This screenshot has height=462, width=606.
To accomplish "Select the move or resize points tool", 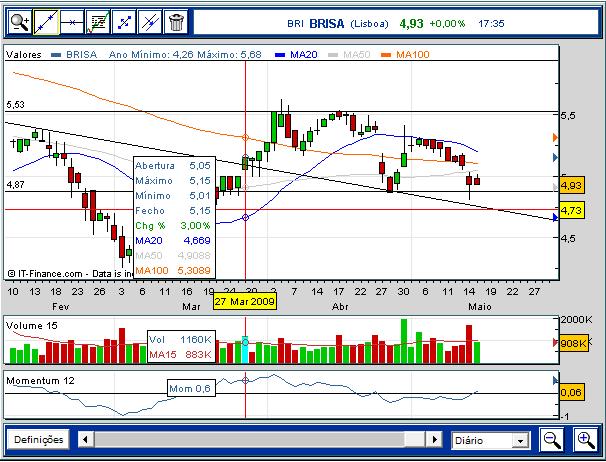I will click(124, 22).
